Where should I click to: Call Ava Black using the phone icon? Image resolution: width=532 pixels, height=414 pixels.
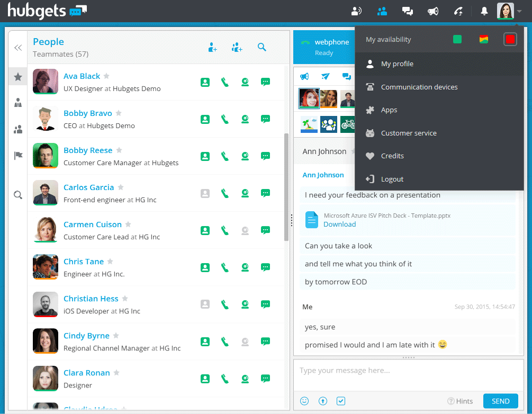225,82
